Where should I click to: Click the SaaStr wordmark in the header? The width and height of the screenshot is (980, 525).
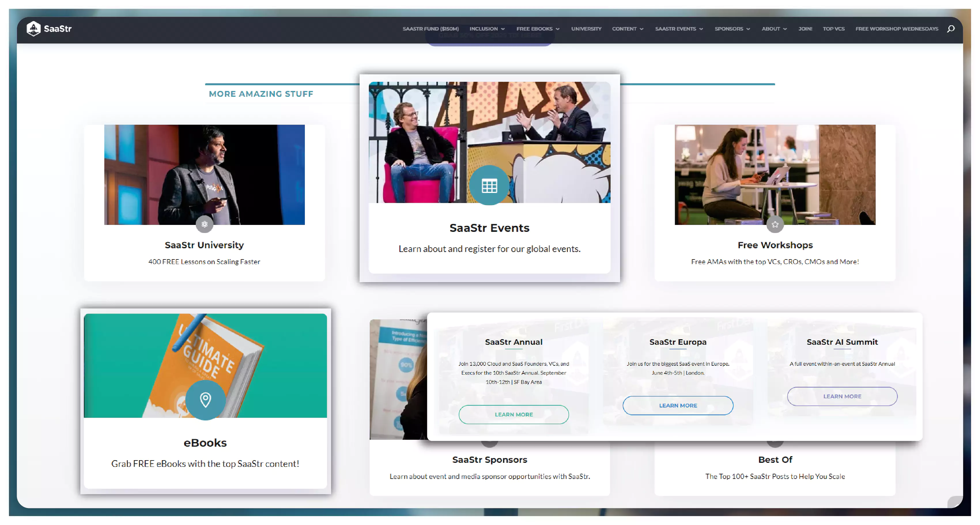pos(57,29)
